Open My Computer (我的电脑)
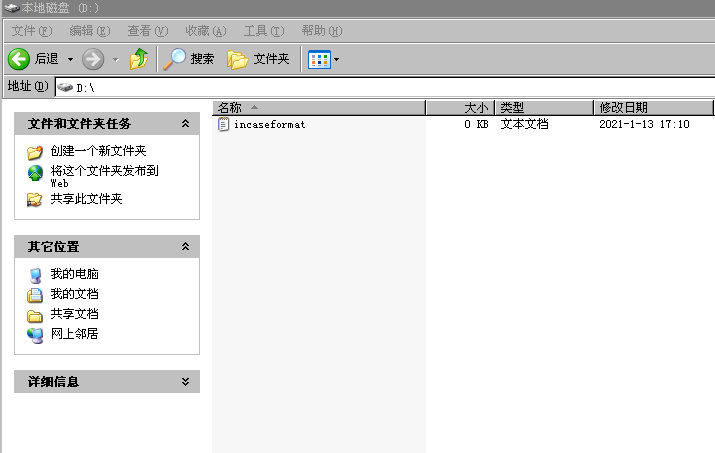The image size is (715, 453). click(x=74, y=274)
